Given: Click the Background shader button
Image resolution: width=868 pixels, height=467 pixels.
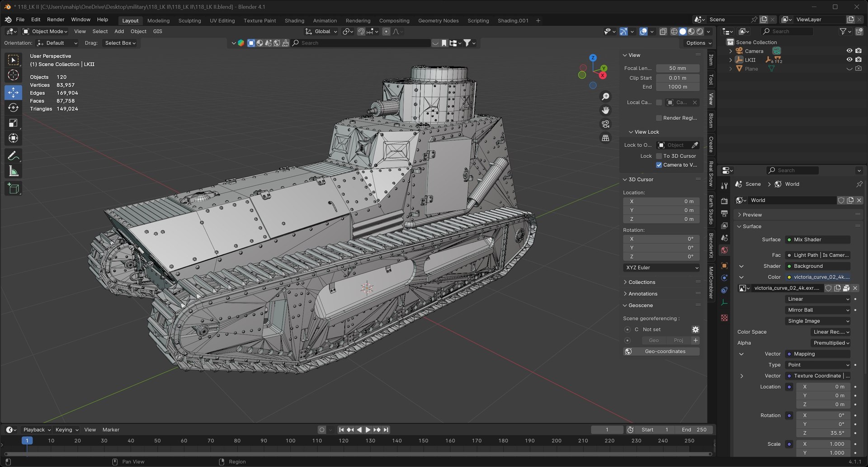Looking at the screenshot, I should coord(818,266).
